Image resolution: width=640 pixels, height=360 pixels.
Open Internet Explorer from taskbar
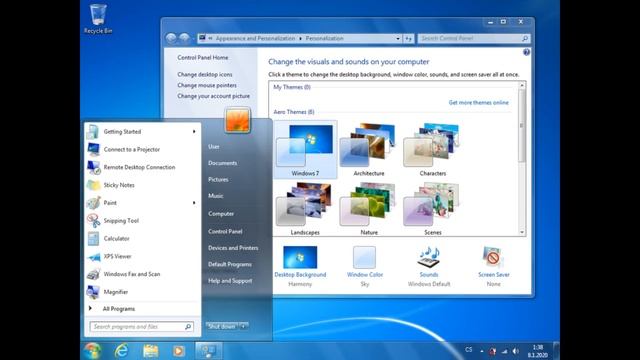[121, 351]
